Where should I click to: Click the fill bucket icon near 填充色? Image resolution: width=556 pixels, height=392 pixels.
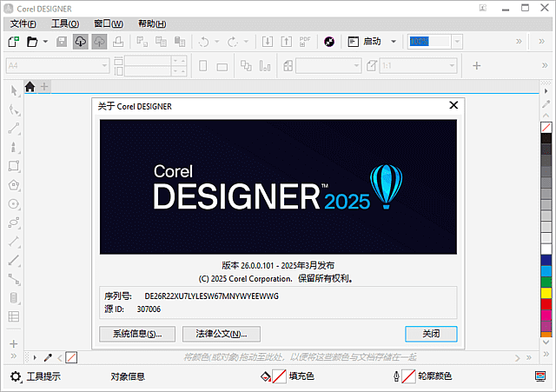point(266,376)
